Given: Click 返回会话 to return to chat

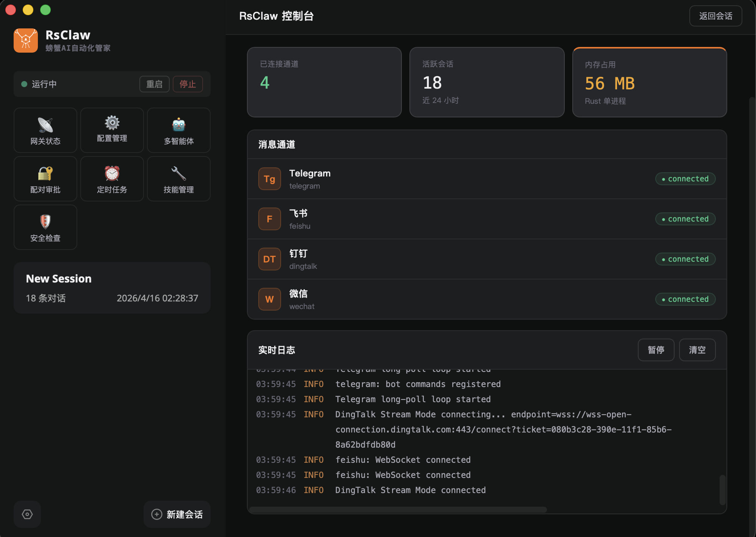Looking at the screenshot, I should click(715, 16).
